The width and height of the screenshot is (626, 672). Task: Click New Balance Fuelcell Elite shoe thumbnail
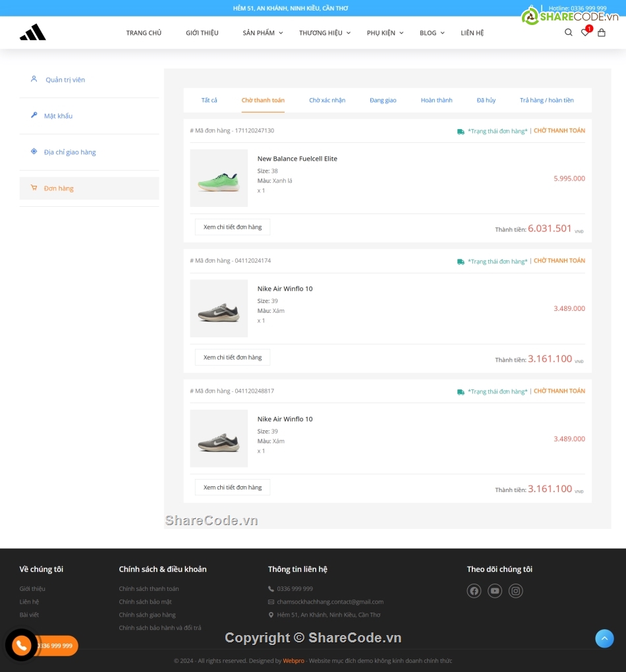click(x=219, y=178)
